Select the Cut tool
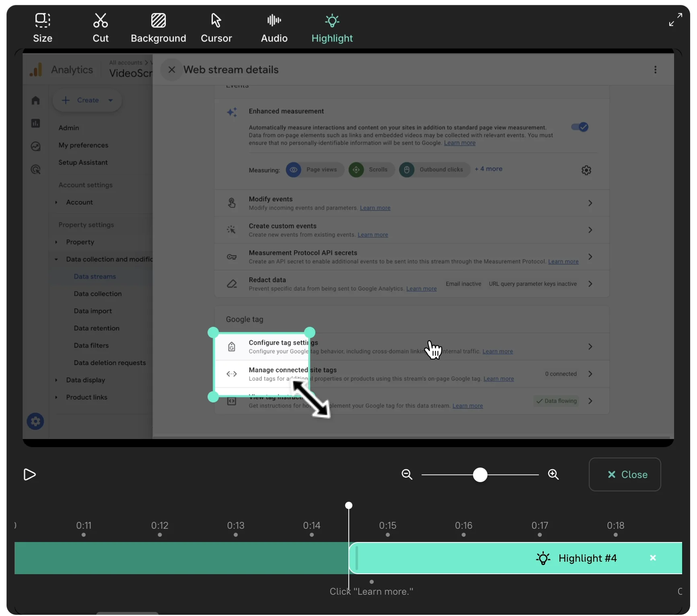The width and height of the screenshot is (697, 616). pyautogui.click(x=101, y=28)
